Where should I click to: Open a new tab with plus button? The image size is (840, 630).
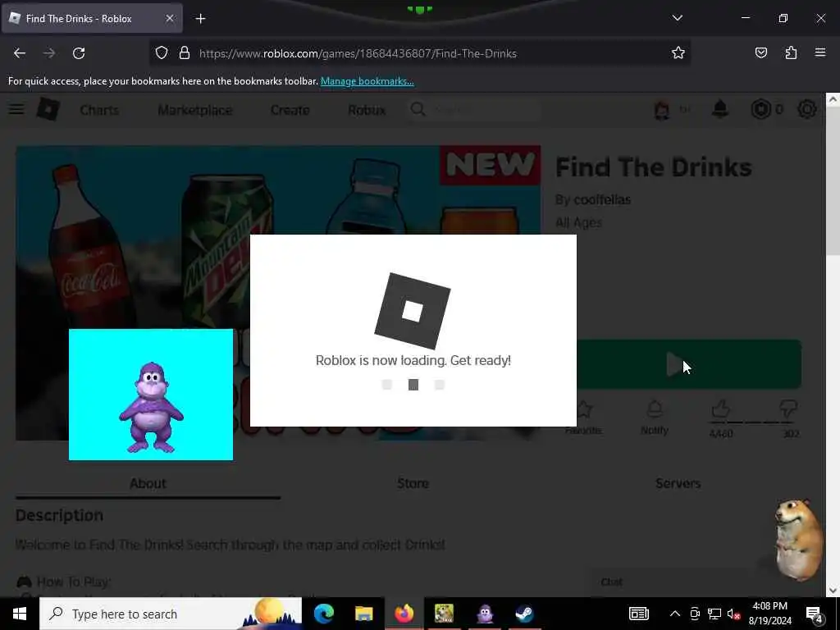point(200,19)
